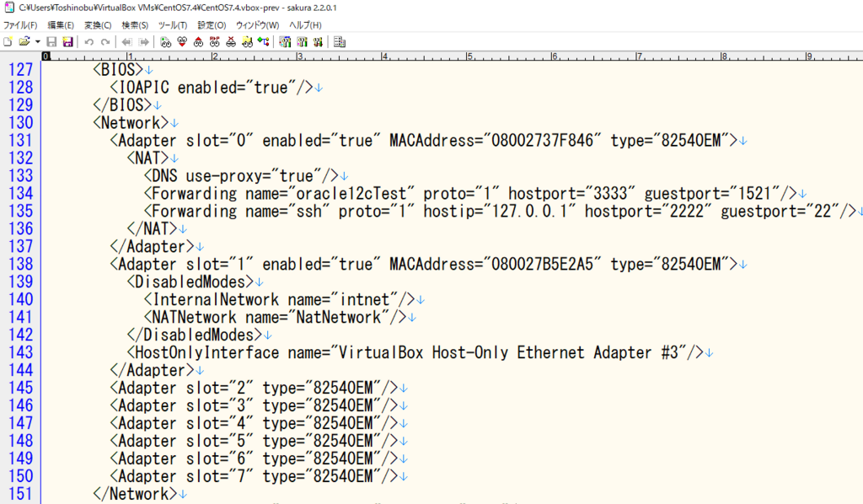Click the Adapter slot="7" line
This screenshot has width=863, height=504.
pos(255,476)
